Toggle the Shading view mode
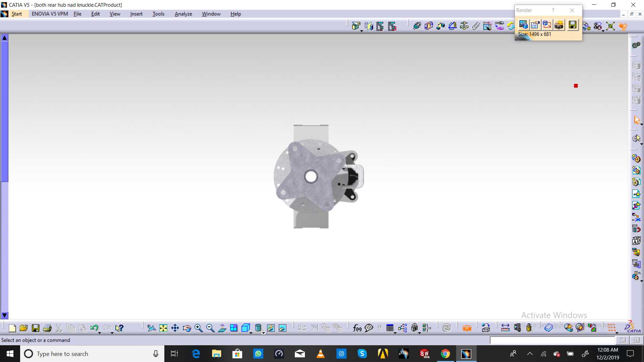 tap(258, 328)
